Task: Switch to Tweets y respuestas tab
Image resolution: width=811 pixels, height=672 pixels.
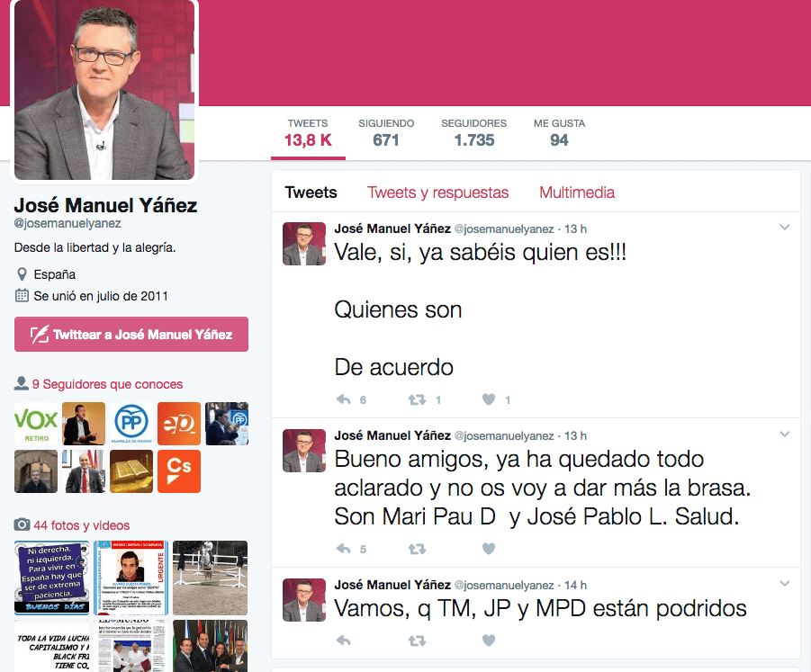Action: pos(438,193)
